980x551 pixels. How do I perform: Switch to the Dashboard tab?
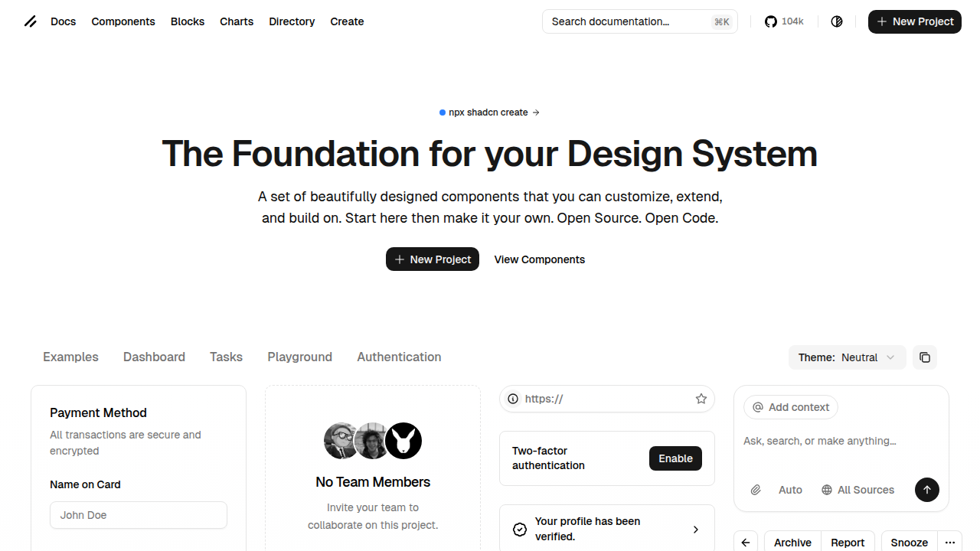click(154, 357)
